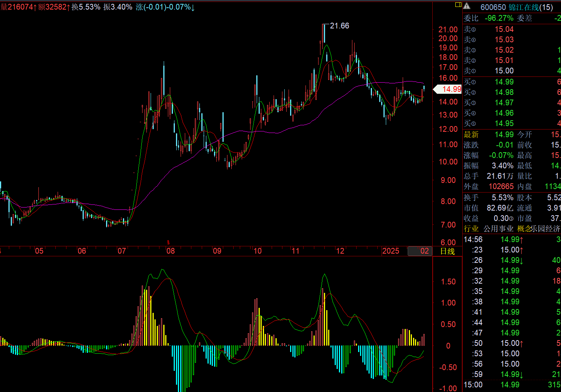Jump to the 10 month marker
Image resolution: width=561 pixels, height=392 pixels.
click(257, 251)
